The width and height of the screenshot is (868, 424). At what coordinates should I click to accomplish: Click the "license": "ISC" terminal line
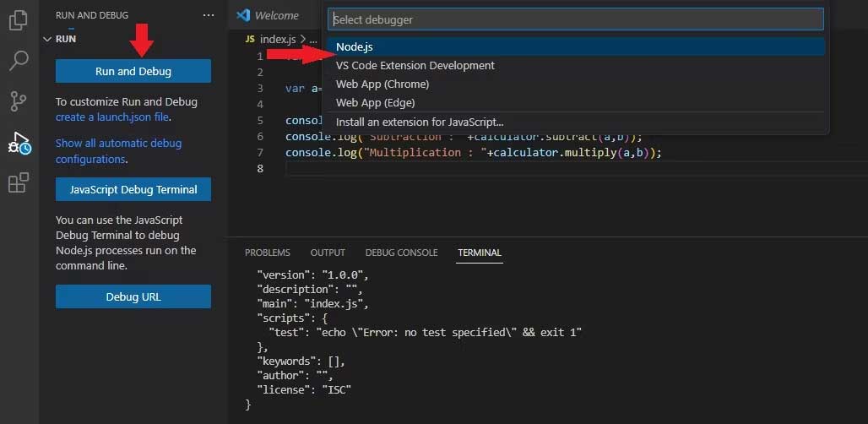[305, 389]
